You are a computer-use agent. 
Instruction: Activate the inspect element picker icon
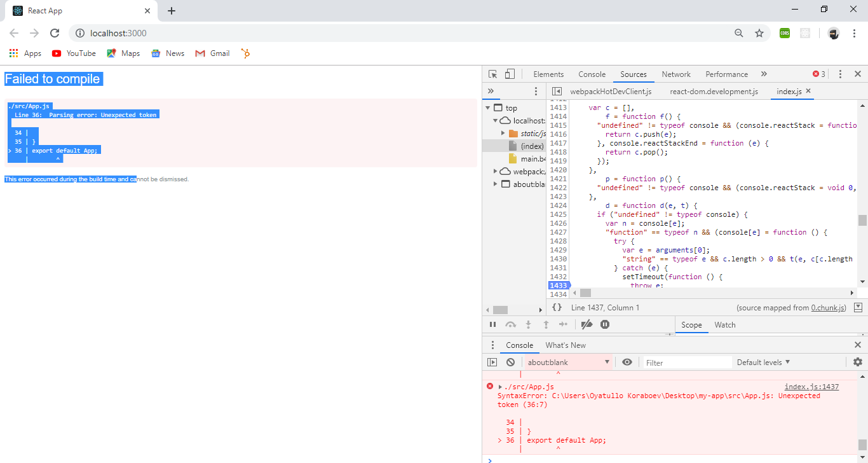pos(492,74)
